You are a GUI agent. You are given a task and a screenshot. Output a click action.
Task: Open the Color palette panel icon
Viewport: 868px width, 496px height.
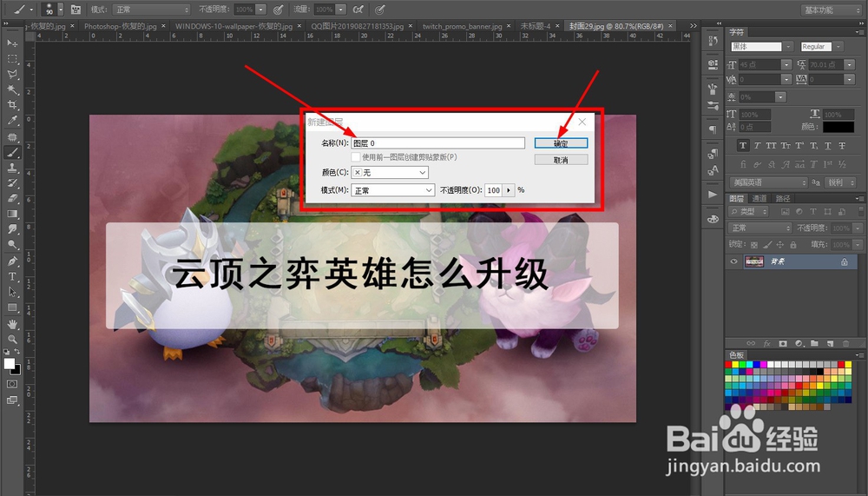point(713,219)
